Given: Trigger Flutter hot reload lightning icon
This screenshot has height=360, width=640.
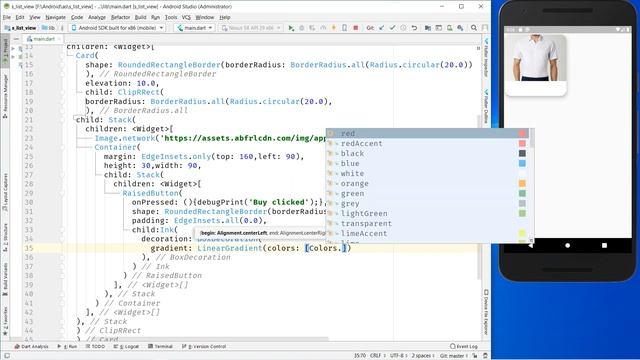Looking at the screenshot, I should pyautogui.click(x=333, y=28).
